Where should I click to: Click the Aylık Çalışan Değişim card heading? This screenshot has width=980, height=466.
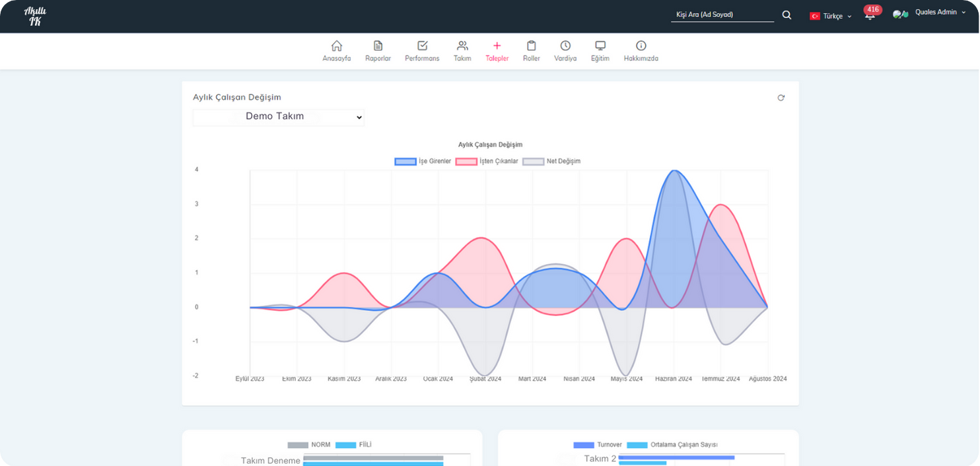click(x=237, y=97)
